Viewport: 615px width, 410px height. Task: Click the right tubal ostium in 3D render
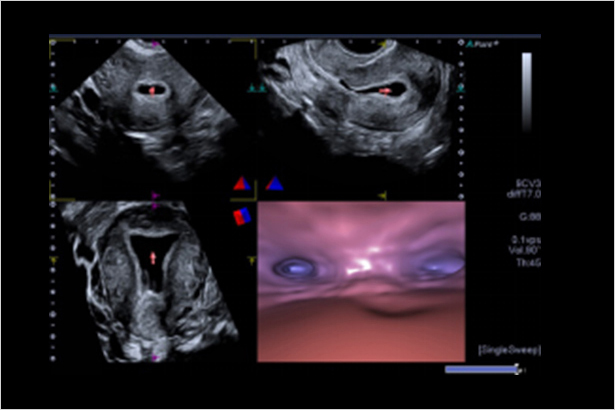click(x=440, y=266)
